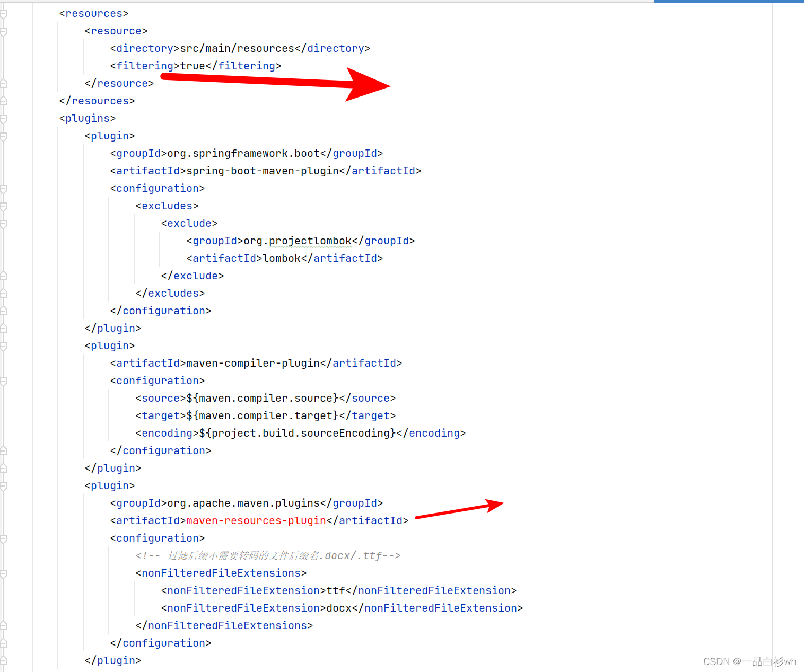Click the org.apache.maven.plugins groupId line
The width and height of the screenshot is (804, 672).
tap(247, 503)
